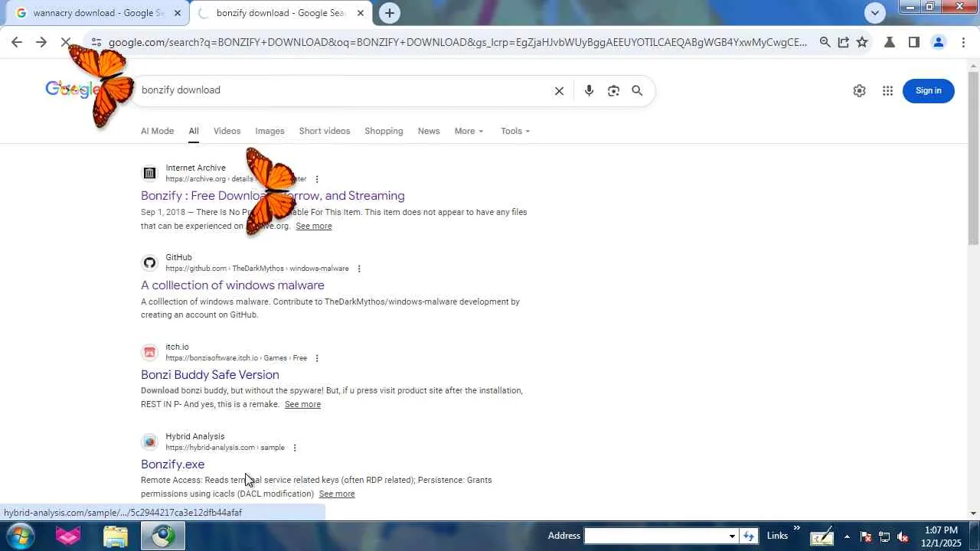Select the Shopping results tab
This screenshot has width=980, height=551.
pyautogui.click(x=384, y=131)
